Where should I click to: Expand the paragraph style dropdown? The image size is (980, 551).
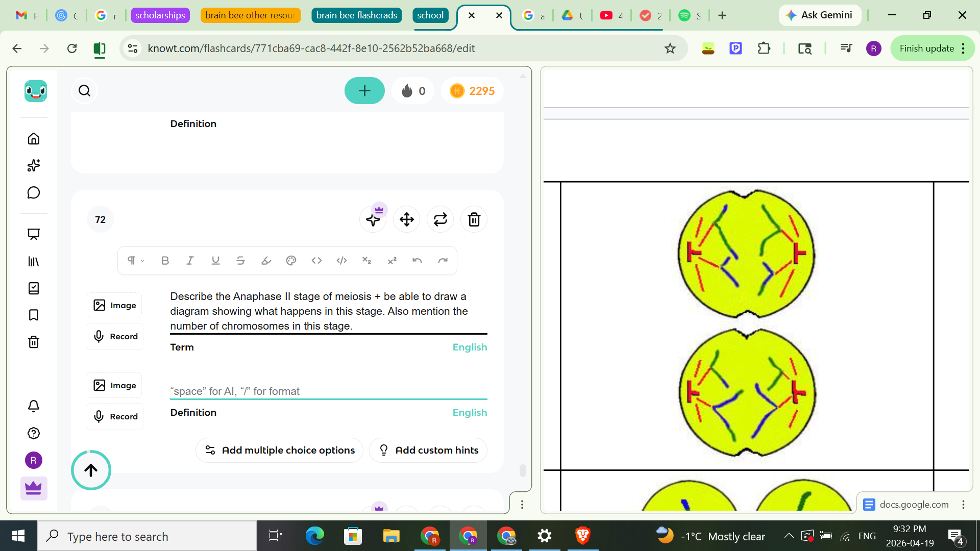(x=134, y=260)
